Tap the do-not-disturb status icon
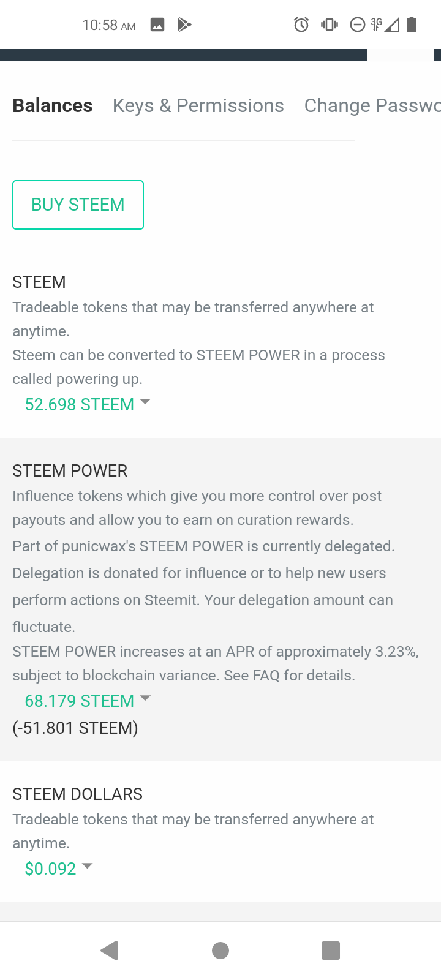The image size is (441, 980). pos(358,25)
